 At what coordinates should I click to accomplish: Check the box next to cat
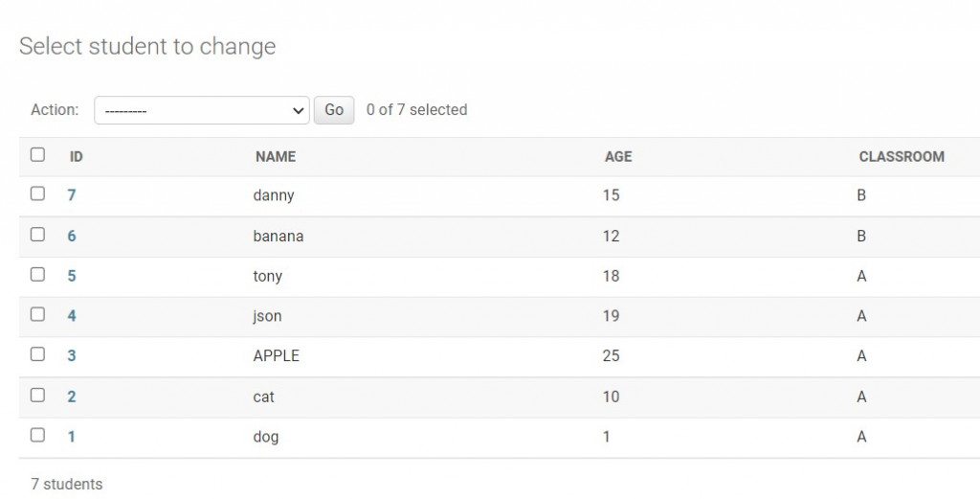coord(37,395)
